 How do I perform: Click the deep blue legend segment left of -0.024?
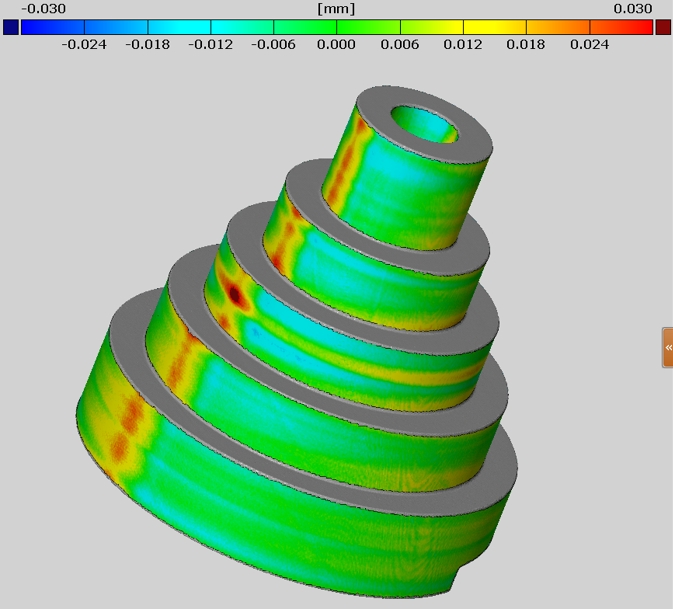(53, 27)
